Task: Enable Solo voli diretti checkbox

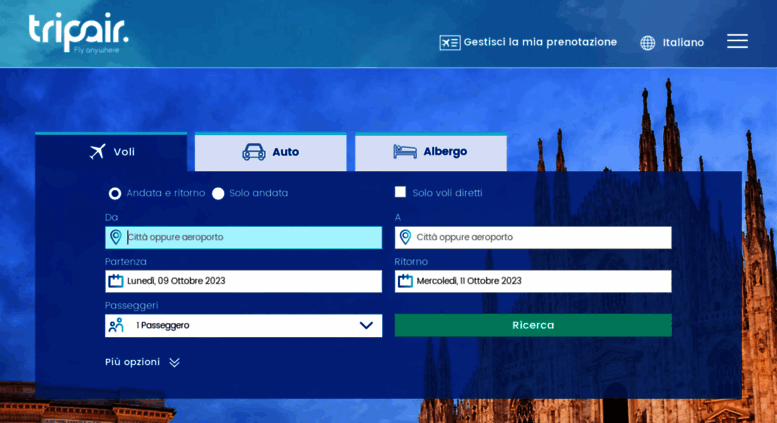Action: [x=400, y=192]
